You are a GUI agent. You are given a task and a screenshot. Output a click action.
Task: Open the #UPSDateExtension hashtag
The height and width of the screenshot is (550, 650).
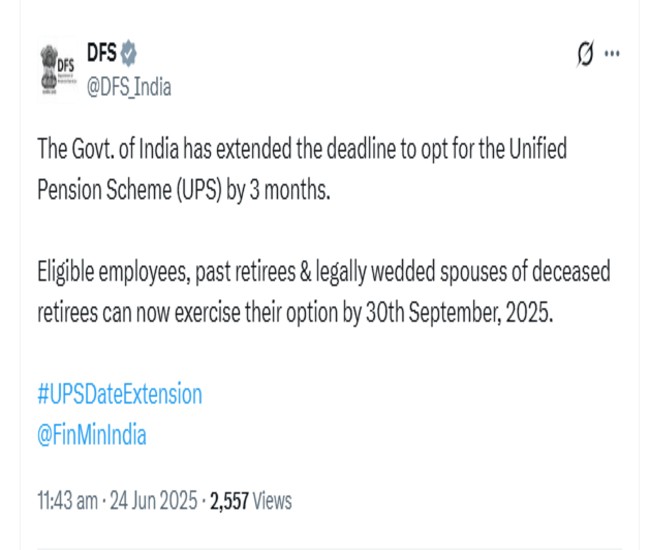pos(119,394)
